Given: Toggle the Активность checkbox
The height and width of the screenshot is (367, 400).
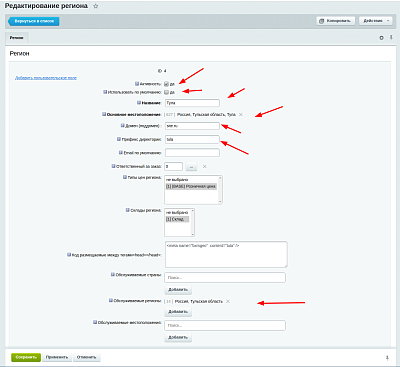Looking at the screenshot, I should click(167, 84).
